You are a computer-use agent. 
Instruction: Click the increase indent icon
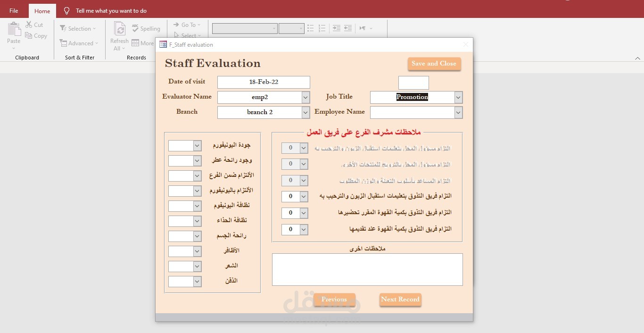pyautogui.click(x=336, y=28)
